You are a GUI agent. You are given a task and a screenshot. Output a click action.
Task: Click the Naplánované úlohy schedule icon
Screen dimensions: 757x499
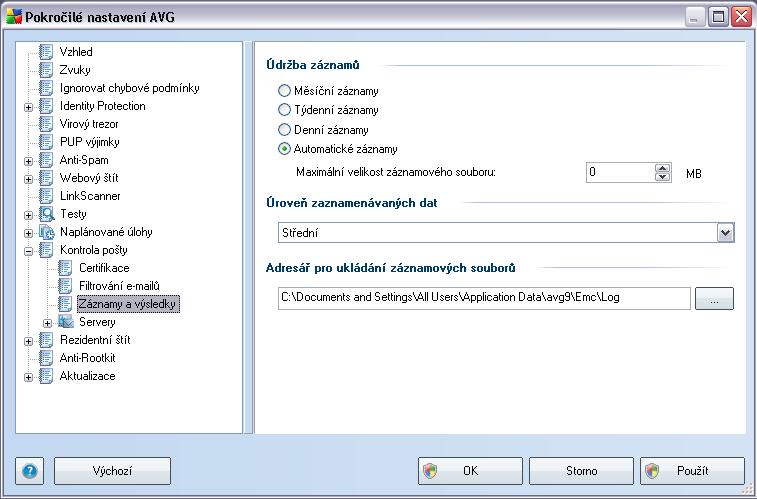click(x=47, y=232)
